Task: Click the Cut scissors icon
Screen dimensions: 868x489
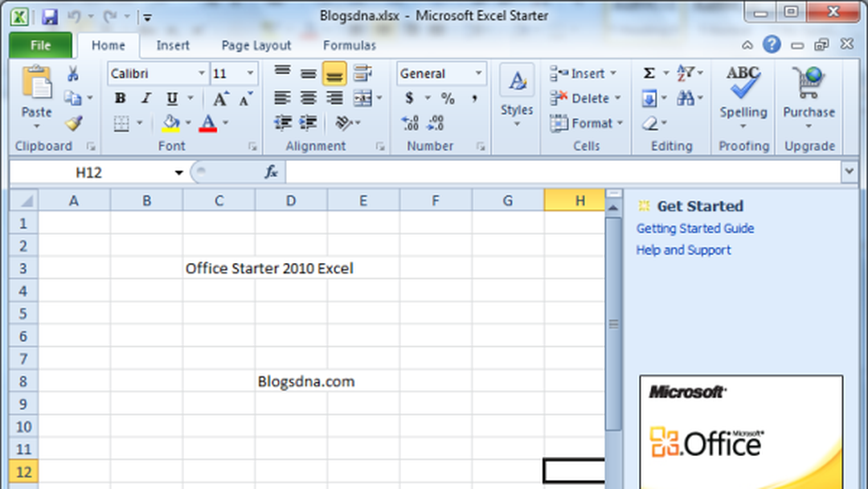Action: click(73, 74)
